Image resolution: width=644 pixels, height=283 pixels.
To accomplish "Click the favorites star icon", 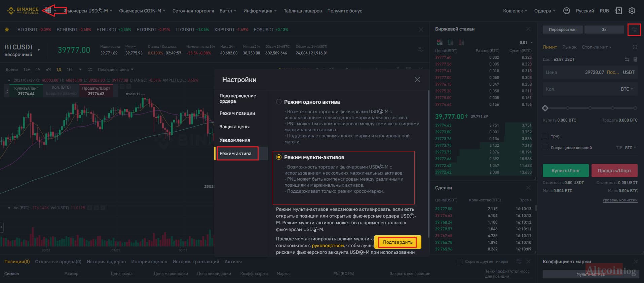I will click(x=7, y=30).
